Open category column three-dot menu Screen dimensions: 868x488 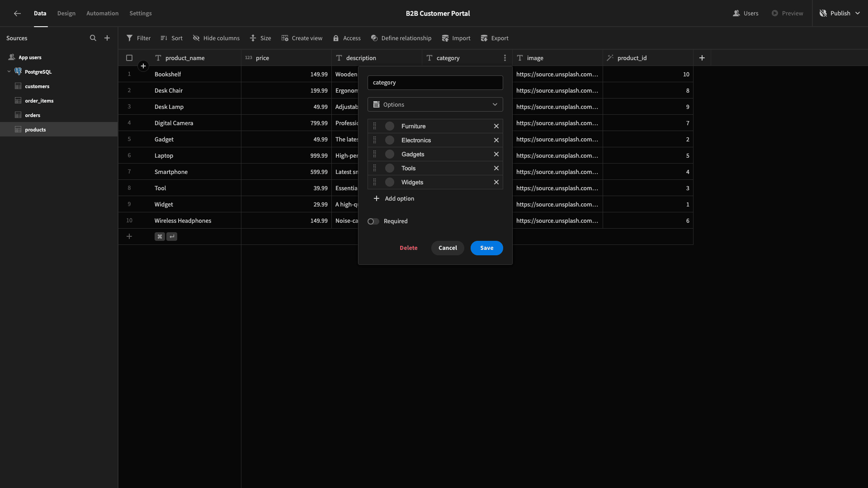click(505, 58)
